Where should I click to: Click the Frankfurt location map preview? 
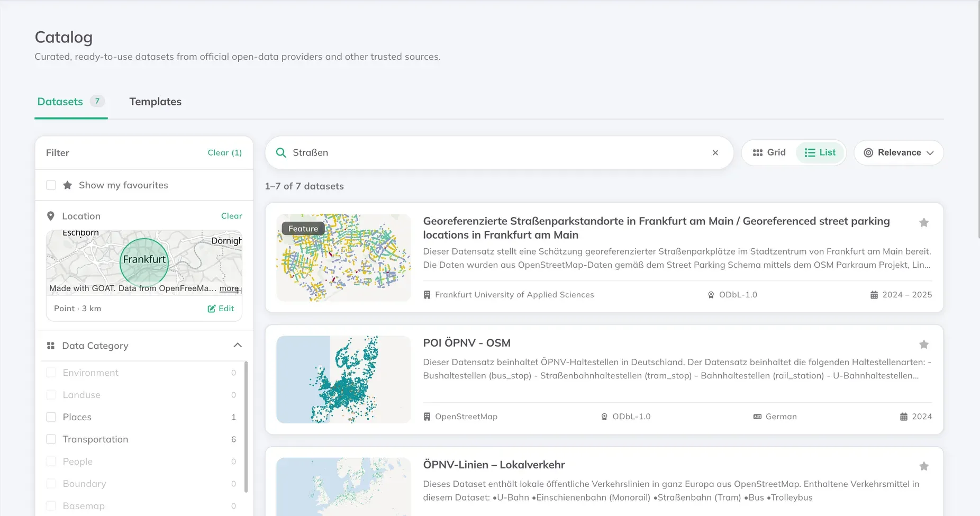[x=144, y=262]
